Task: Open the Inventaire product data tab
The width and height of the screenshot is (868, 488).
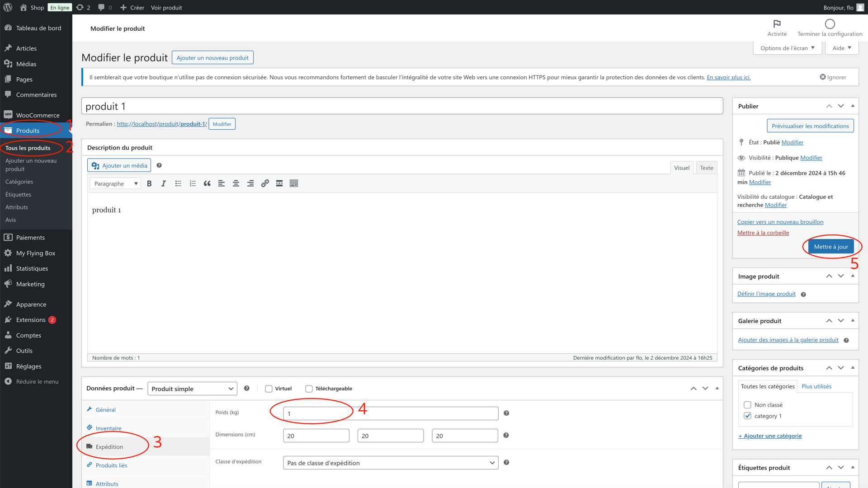Action: (x=108, y=428)
